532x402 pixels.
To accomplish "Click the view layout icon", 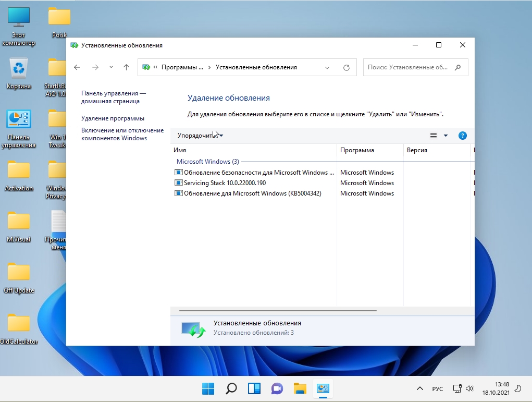I will [x=434, y=136].
